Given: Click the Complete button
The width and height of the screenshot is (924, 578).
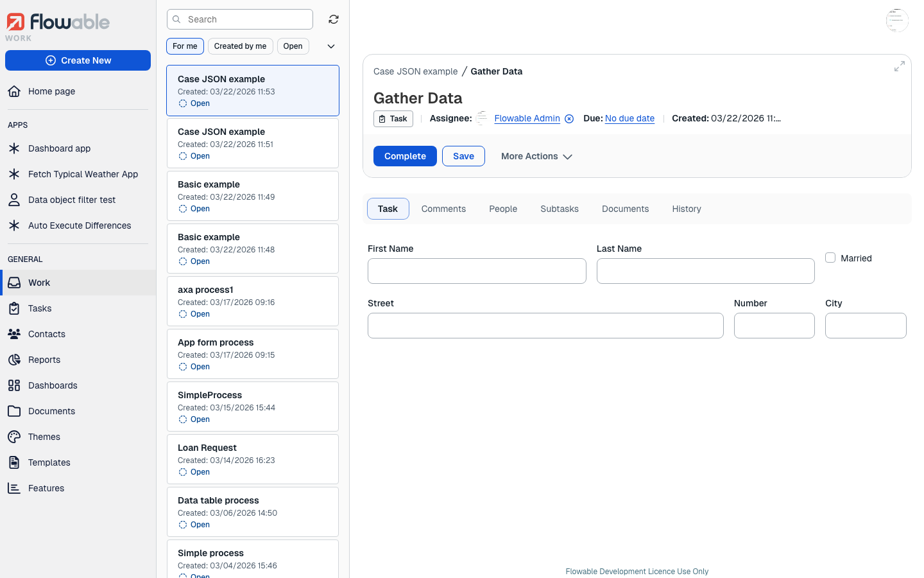Looking at the screenshot, I should (x=405, y=156).
